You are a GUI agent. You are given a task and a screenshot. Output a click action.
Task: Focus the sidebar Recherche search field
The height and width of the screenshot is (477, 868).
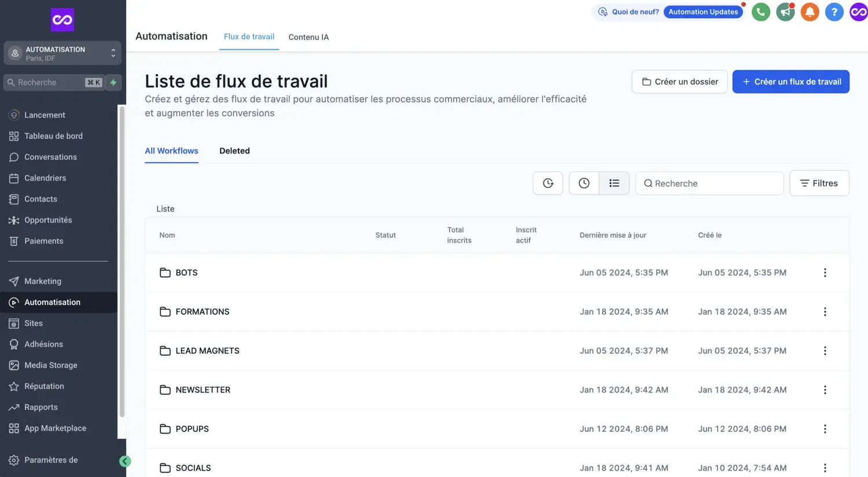[54, 83]
